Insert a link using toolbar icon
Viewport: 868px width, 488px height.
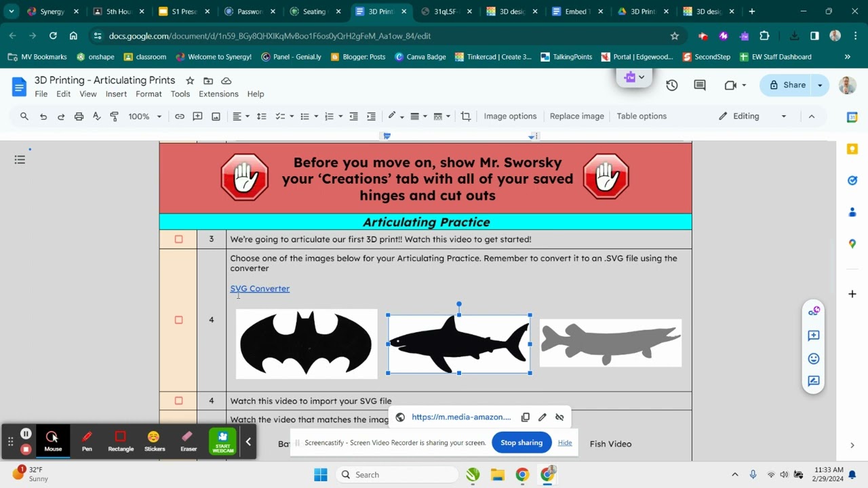click(x=180, y=117)
